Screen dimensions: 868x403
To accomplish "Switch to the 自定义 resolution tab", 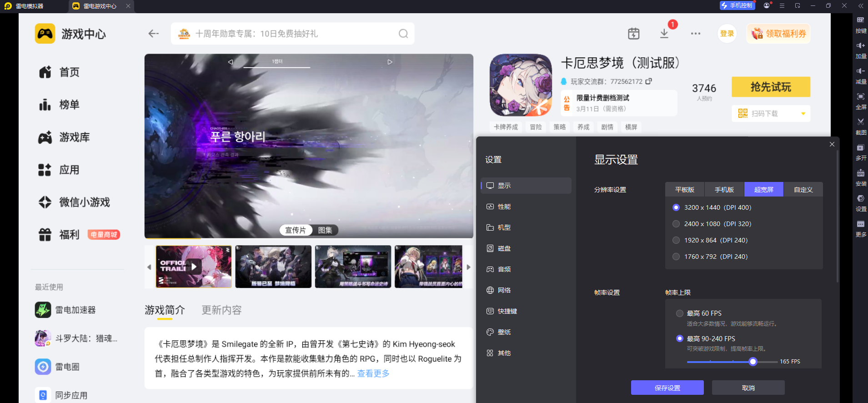I will (x=803, y=190).
